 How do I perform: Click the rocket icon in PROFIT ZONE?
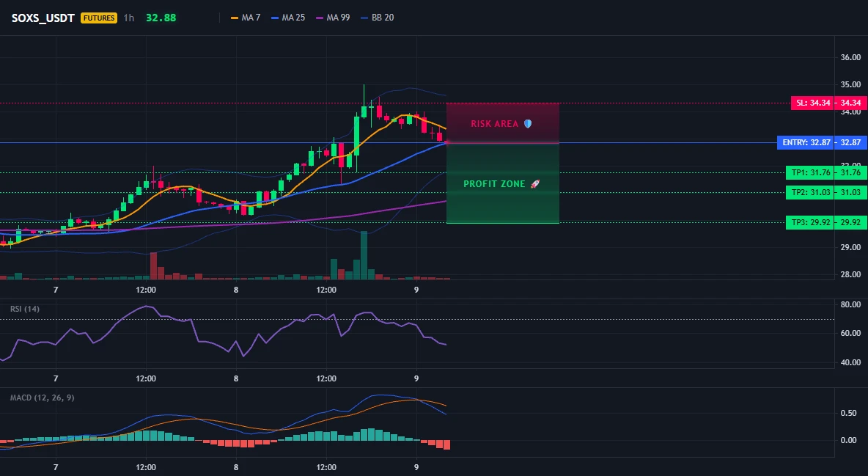(534, 184)
